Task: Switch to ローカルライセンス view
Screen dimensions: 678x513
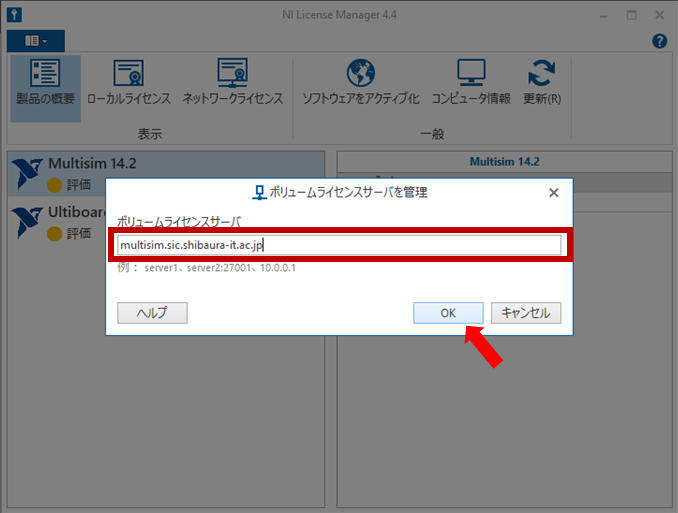Action: (128, 84)
